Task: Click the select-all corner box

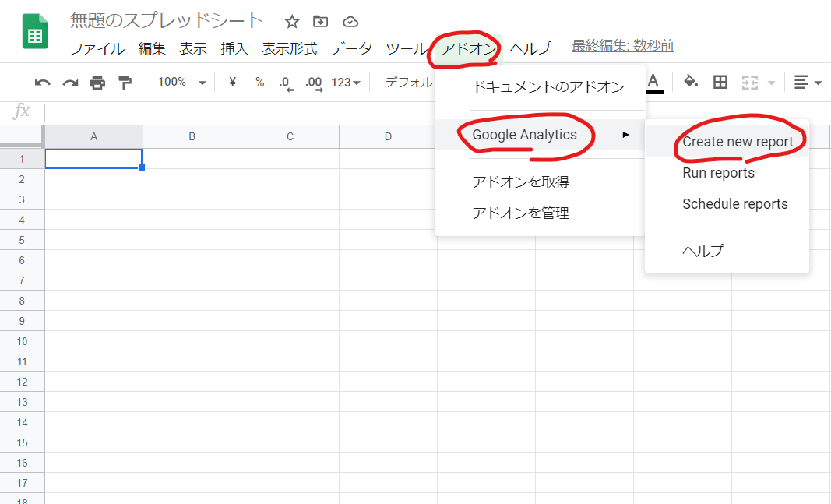Action: pos(21,136)
